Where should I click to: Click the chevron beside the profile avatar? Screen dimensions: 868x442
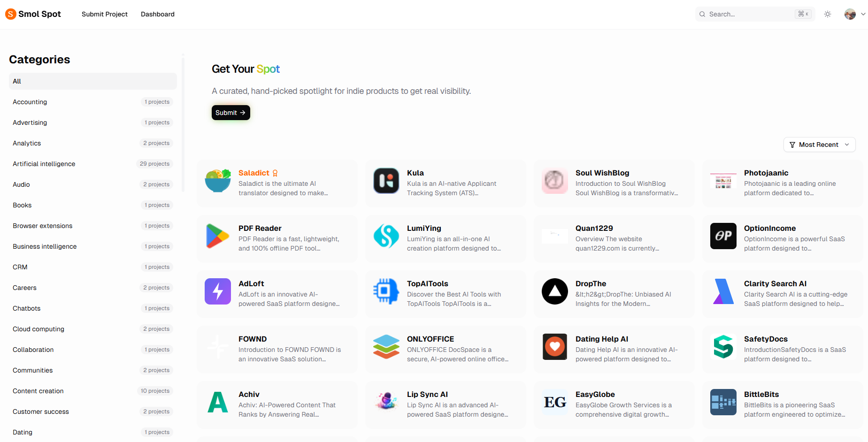pyautogui.click(x=863, y=14)
